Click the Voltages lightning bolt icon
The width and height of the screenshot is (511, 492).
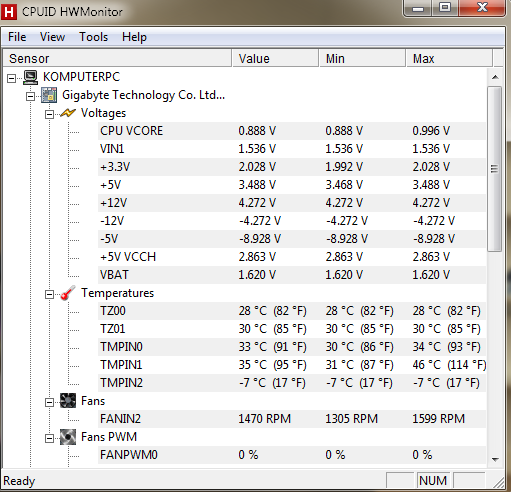pyautogui.click(x=68, y=113)
